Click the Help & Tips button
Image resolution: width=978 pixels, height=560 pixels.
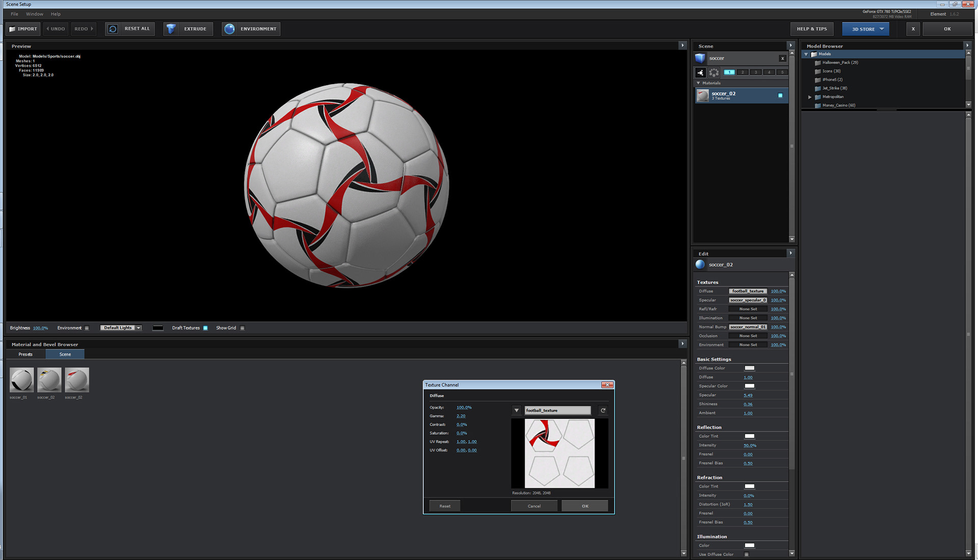811,29
